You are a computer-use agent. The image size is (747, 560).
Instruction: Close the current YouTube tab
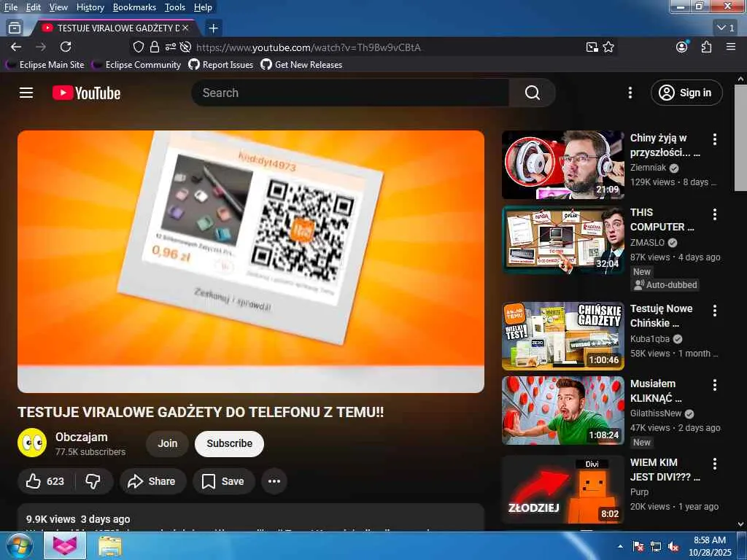[185, 28]
